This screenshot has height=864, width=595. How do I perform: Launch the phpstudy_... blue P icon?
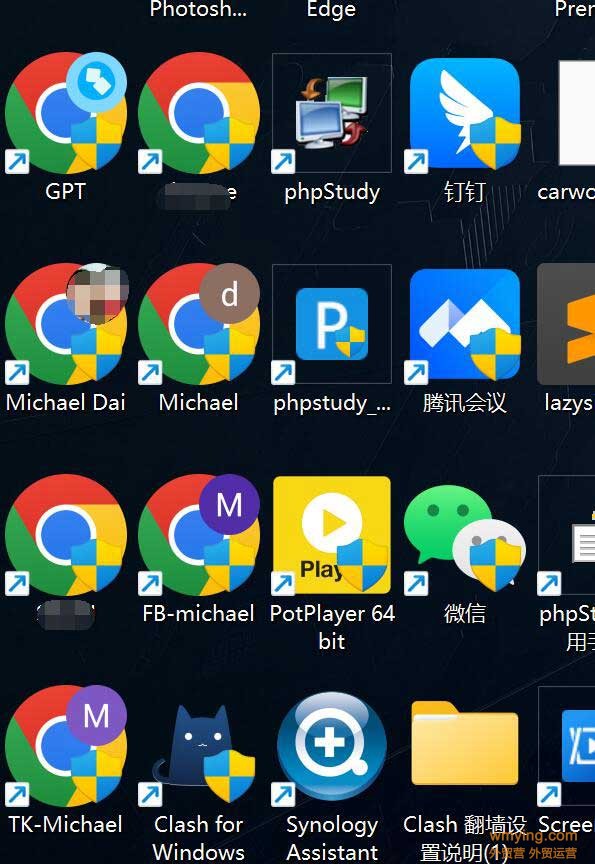332,324
